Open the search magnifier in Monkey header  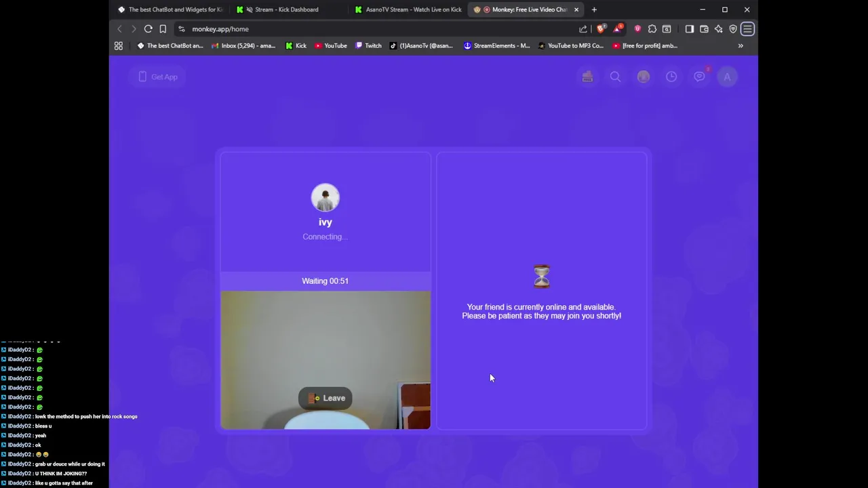click(615, 77)
